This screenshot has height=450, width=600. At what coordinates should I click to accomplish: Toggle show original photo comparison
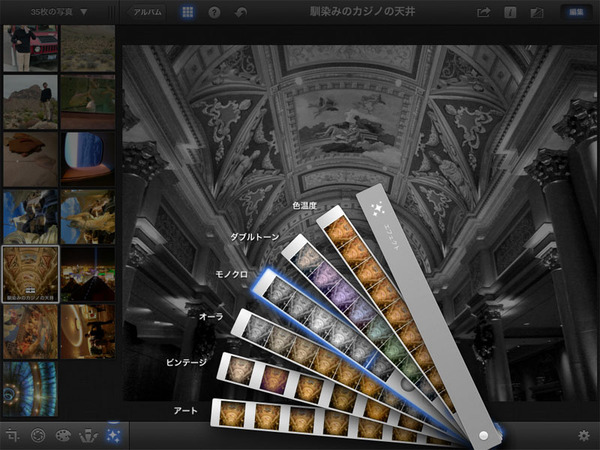coord(537,13)
